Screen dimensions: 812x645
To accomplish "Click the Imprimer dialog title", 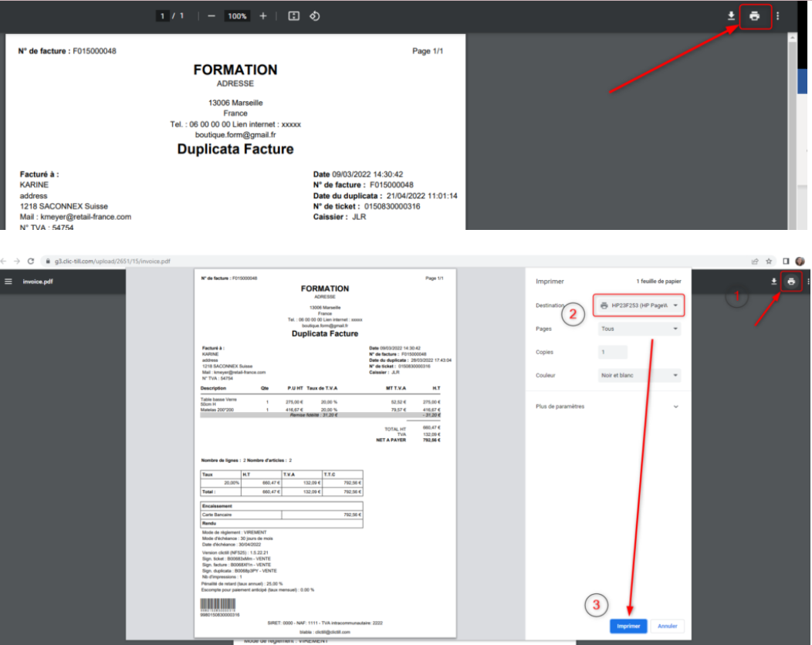I will 550,281.
